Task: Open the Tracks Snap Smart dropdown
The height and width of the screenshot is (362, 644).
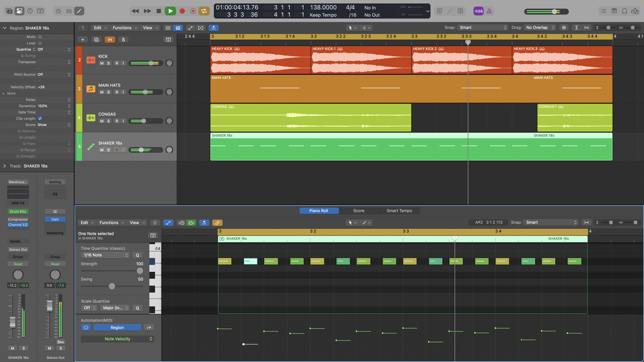Action: [x=483, y=27]
